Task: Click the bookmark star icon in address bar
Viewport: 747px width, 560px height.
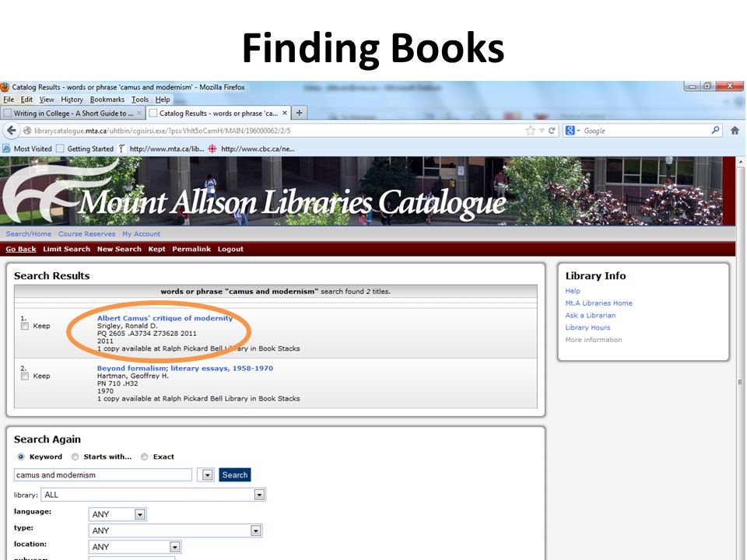Action: pyautogui.click(x=530, y=131)
